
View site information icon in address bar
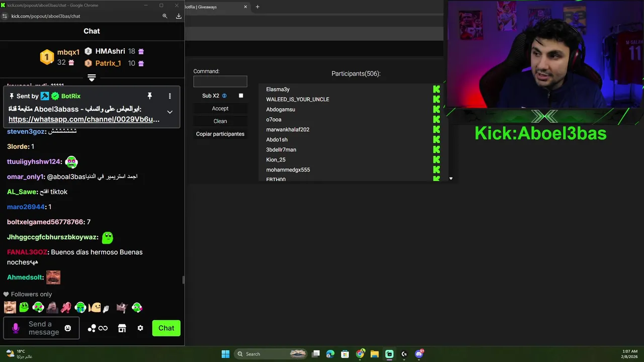5,16
